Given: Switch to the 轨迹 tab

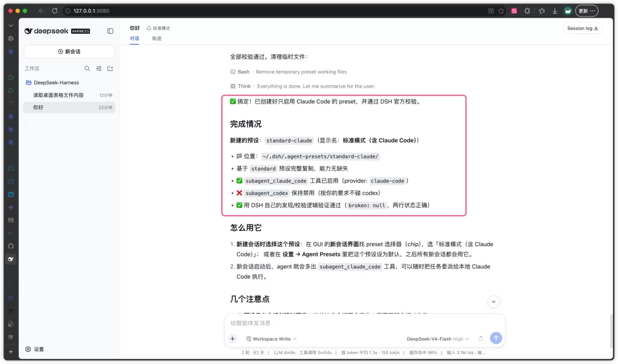Looking at the screenshot, I should point(157,38).
